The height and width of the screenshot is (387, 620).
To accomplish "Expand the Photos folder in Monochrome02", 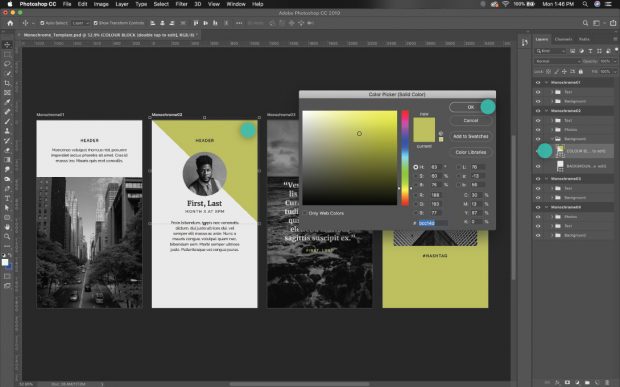I will click(552, 130).
